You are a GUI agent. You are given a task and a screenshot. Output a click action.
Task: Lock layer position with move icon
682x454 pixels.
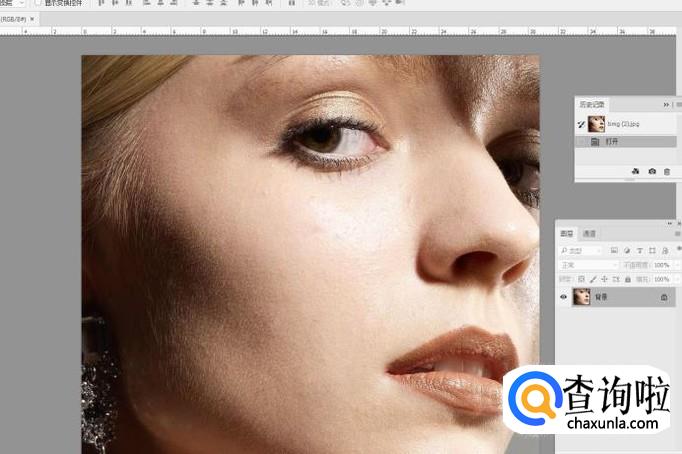click(x=605, y=279)
